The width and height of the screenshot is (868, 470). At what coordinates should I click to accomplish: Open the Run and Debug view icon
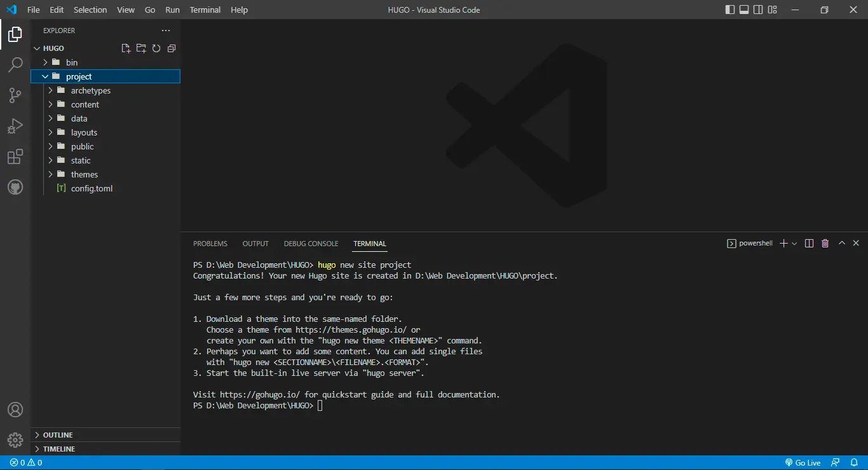15,126
